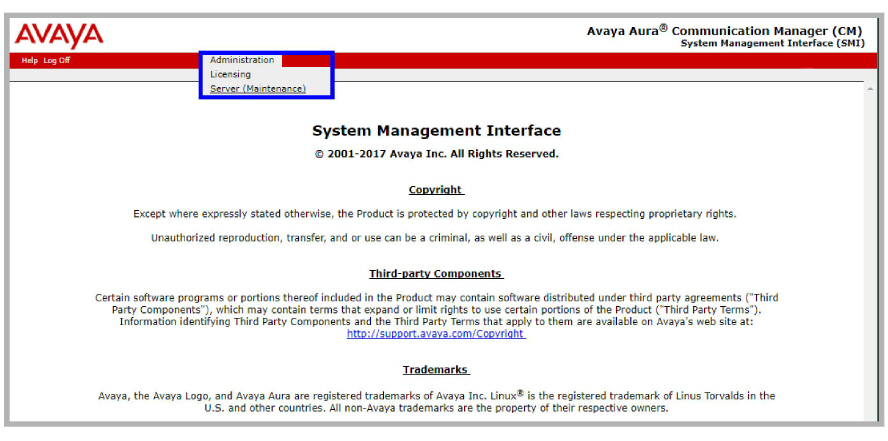Screen dimensions: 888x441
Task: Follow the support.avaya.com/Copyright link
Action: click(x=436, y=334)
